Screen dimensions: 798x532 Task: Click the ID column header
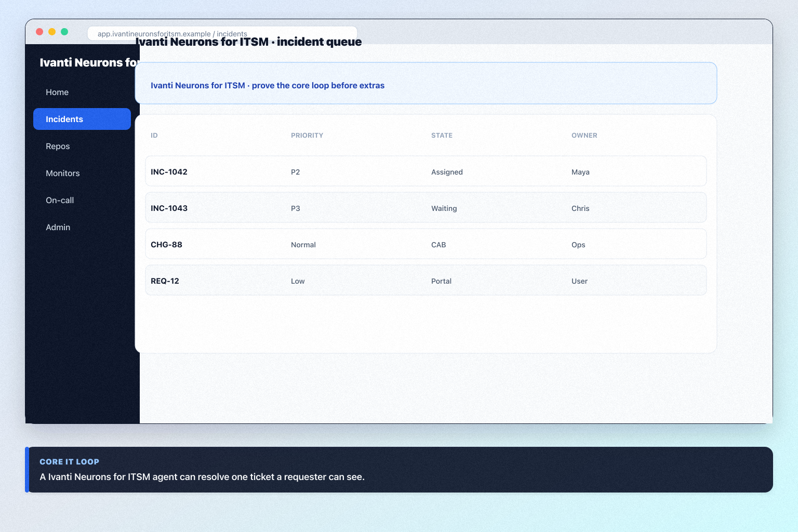[154, 135]
